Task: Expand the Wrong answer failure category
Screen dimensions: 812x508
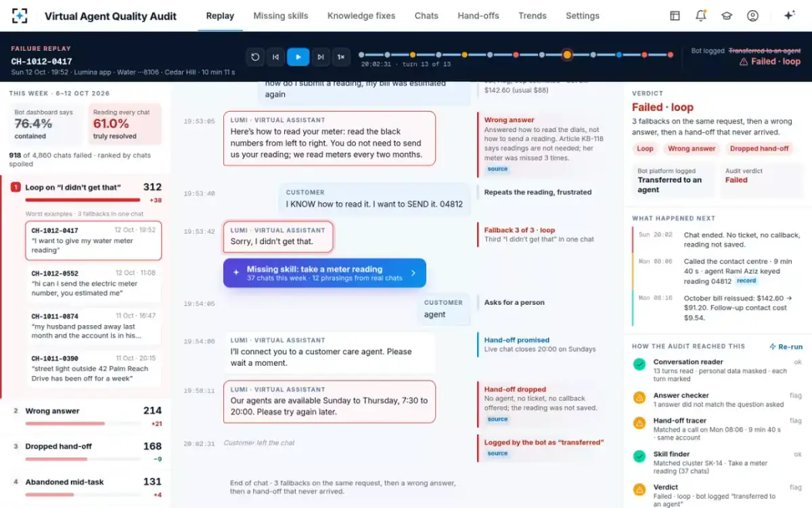Action: 86,415
